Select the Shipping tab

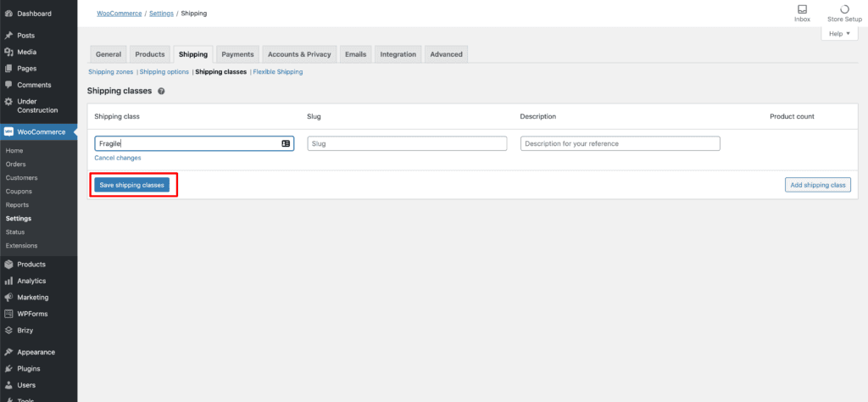[x=193, y=54]
